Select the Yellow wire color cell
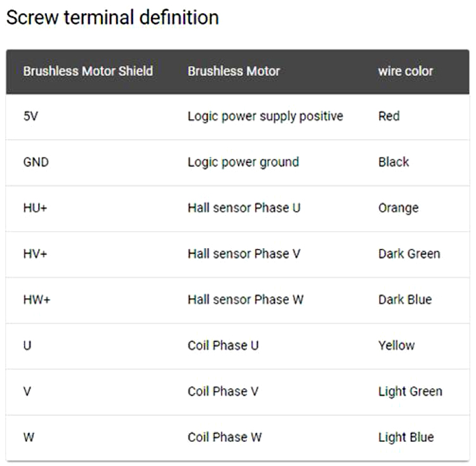 pyautogui.click(x=396, y=345)
